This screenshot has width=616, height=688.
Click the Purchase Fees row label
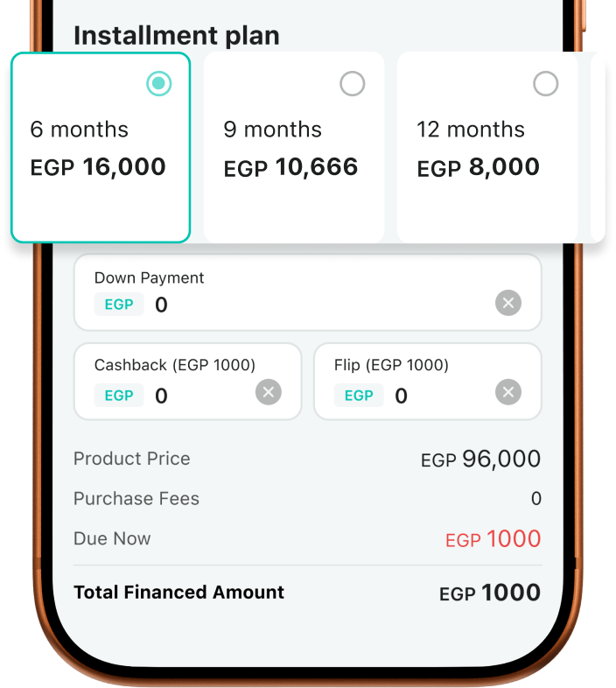136,499
